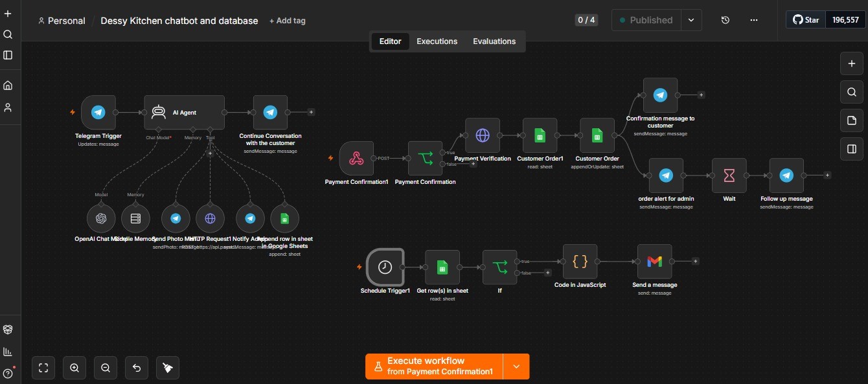Click zoom to fit canvas button
This screenshot has width=868, height=384.
(43, 368)
